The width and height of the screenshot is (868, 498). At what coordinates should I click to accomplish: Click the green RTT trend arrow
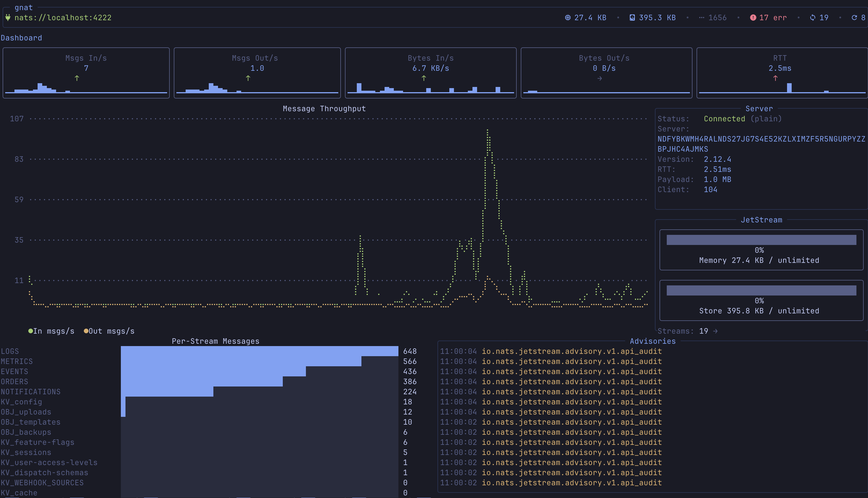[x=775, y=78]
